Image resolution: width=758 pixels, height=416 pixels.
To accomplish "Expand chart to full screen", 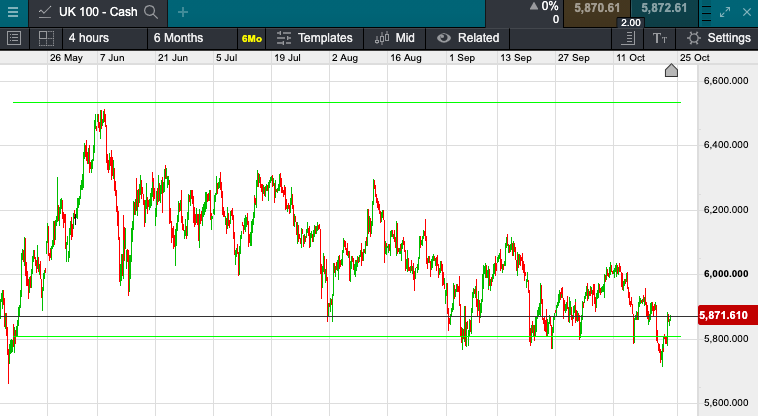I will tap(725, 12).
